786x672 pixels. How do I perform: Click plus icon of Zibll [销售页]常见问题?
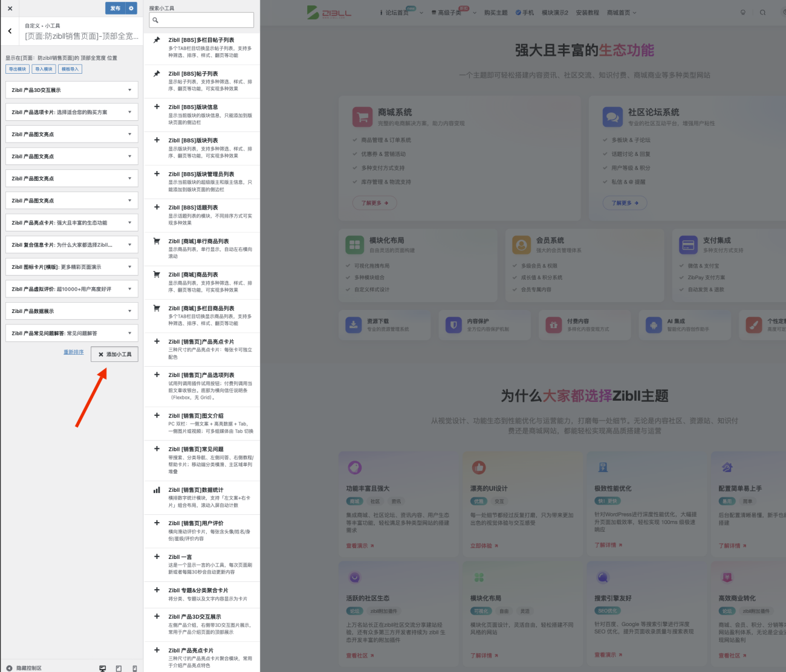(x=157, y=448)
